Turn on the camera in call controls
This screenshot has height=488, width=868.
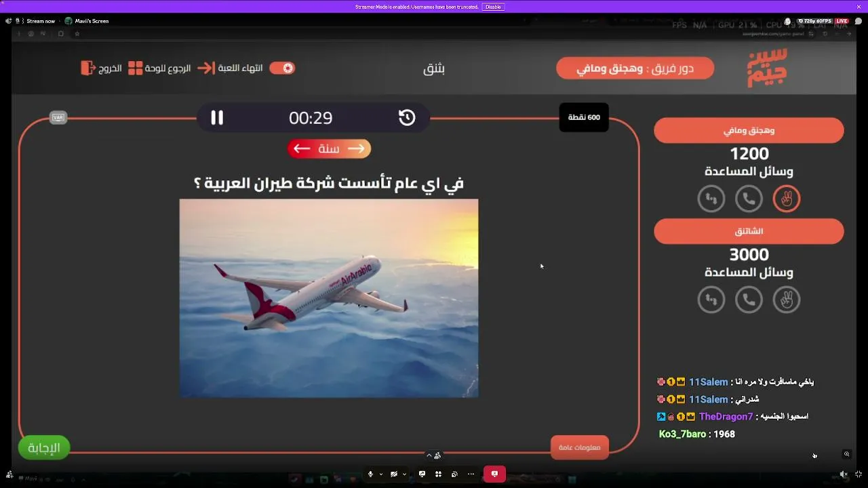393,474
